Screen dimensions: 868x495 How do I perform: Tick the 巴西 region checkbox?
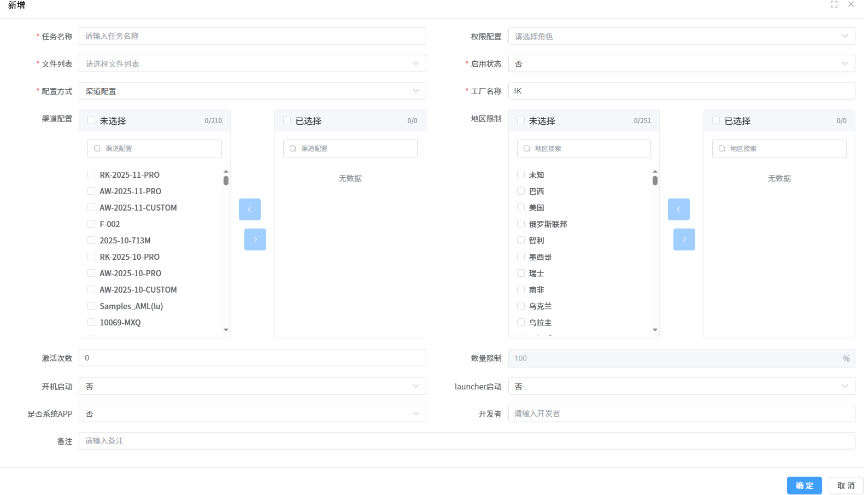[x=521, y=191]
